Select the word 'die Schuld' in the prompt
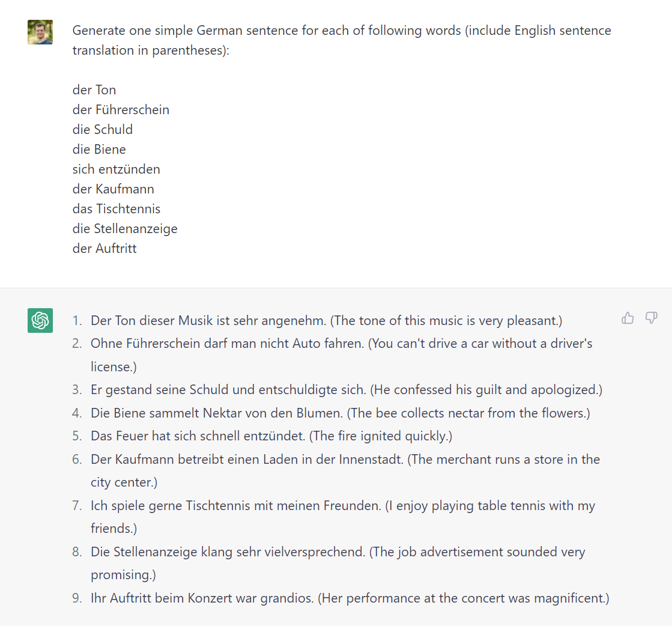The width and height of the screenshot is (672, 626). point(102,129)
